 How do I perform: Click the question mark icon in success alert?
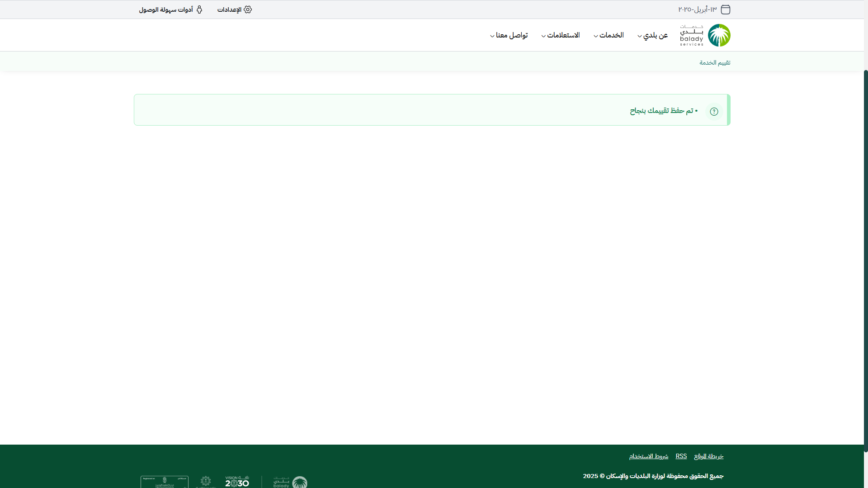(x=714, y=112)
